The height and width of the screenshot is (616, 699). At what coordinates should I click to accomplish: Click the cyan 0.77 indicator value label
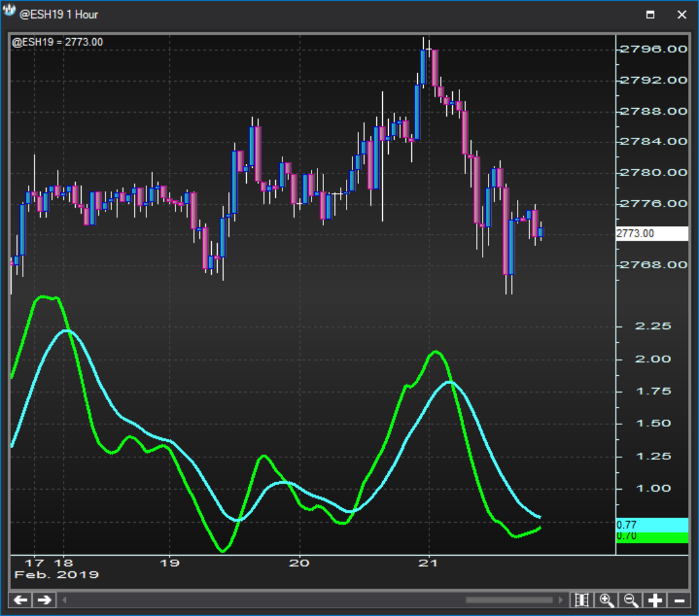pos(652,525)
